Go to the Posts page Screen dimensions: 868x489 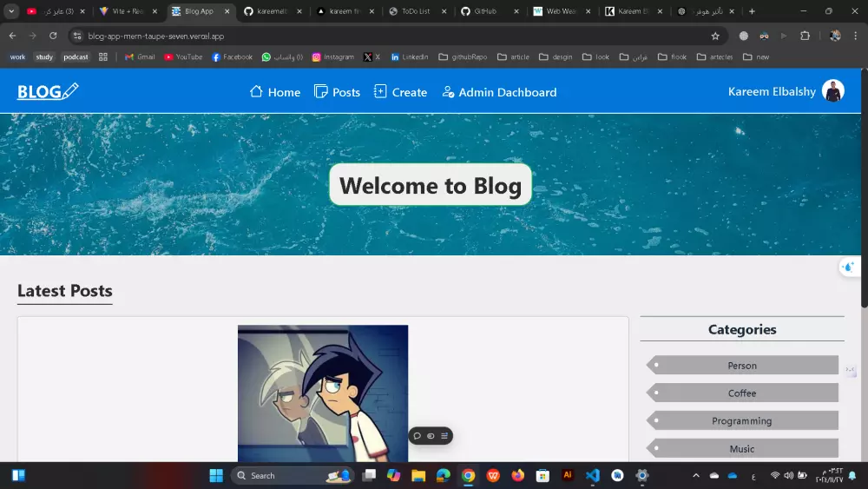337,92
